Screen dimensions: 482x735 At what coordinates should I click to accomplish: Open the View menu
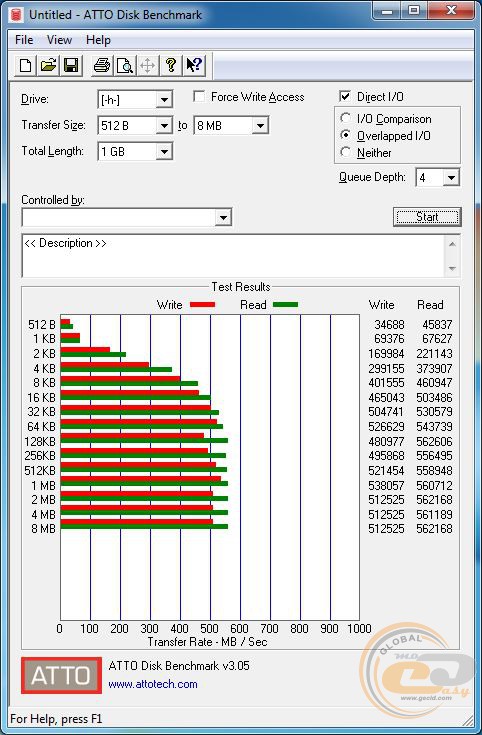pyautogui.click(x=59, y=40)
